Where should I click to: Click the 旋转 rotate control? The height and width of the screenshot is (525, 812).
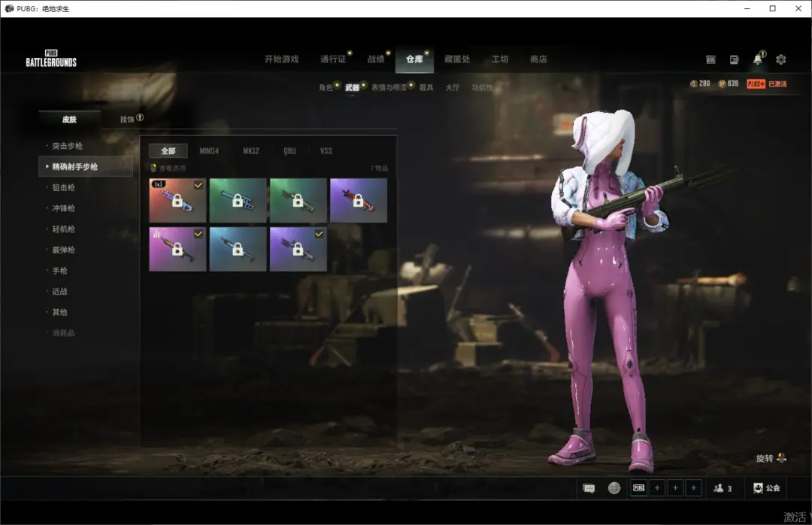pyautogui.click(x=771, y=458)
